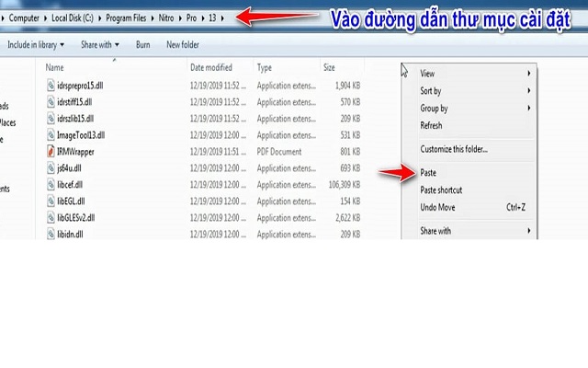Select the ImageTool13.dll file name
The image size is (588, 368).
tap(81, 135)
